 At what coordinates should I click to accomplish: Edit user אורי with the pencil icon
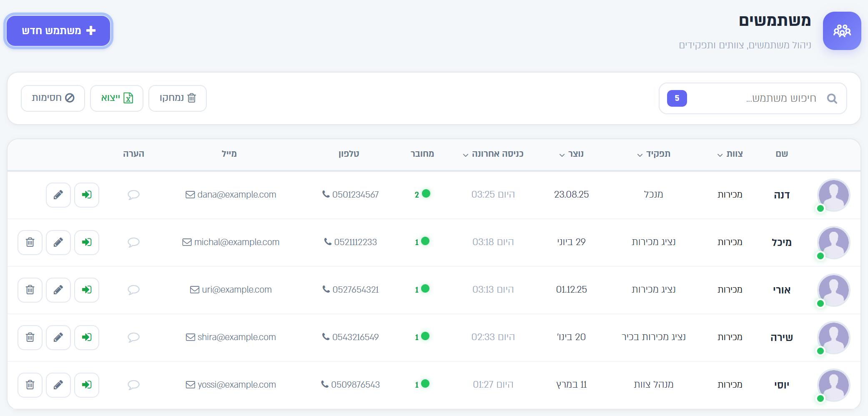58,290
